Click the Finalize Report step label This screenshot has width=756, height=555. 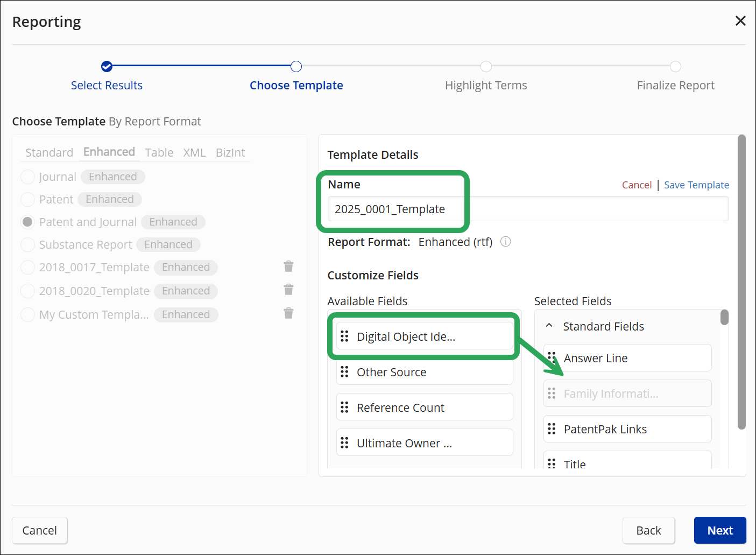[676, 85]
